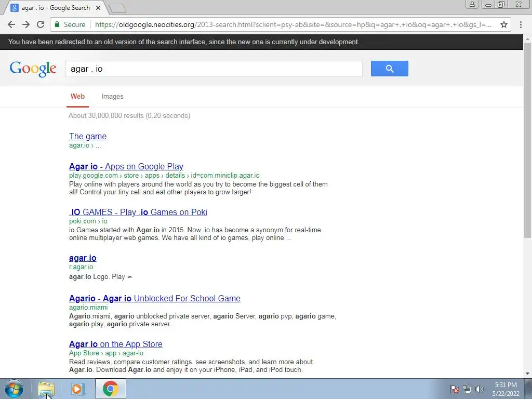Close the agar . io Google Search tab
The image size is (532, 399).
click(98, 8)
